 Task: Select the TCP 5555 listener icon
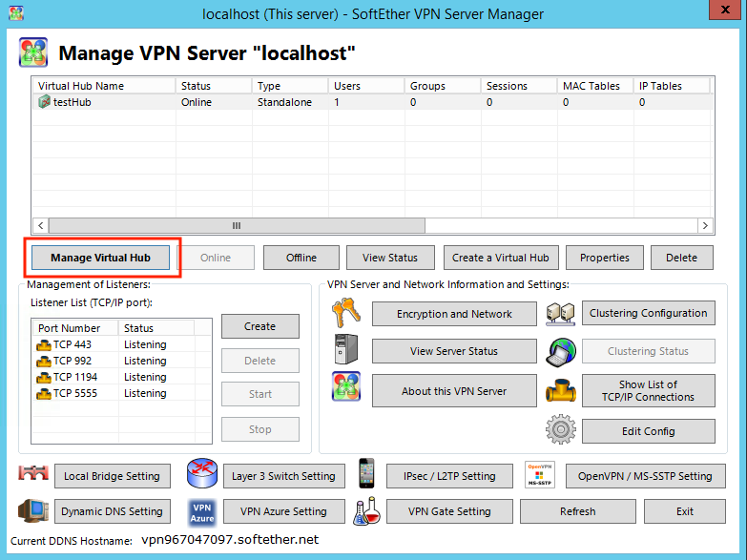(43, 393)
